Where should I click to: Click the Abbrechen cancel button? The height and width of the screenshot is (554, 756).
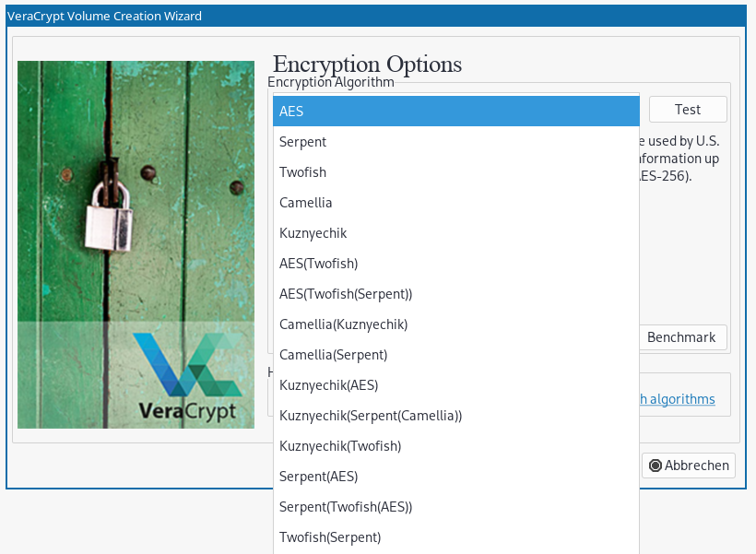click(689, 466)
